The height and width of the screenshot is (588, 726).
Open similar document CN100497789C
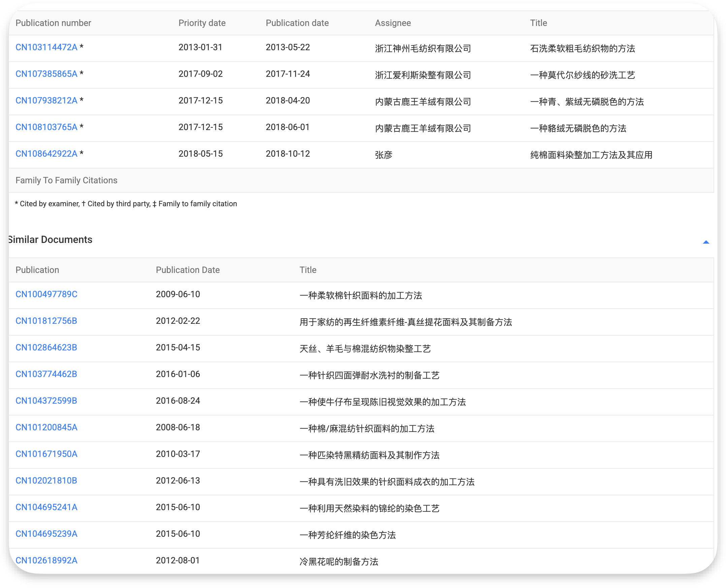[x=46, y=295]
